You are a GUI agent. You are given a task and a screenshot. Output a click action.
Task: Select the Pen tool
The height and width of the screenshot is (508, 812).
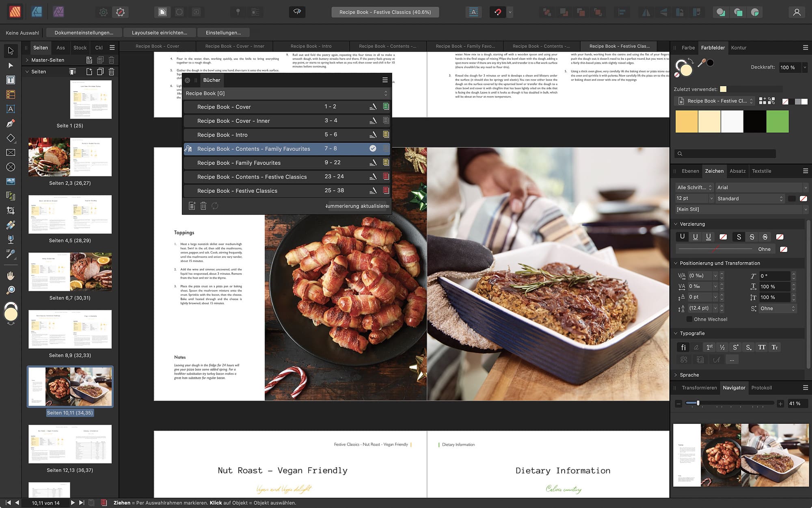point(11,124)
